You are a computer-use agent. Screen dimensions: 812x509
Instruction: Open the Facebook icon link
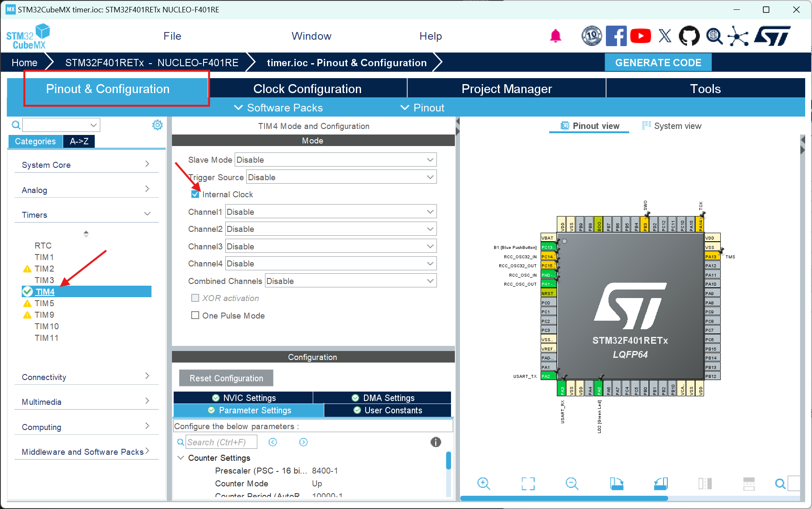pos(616,36)
